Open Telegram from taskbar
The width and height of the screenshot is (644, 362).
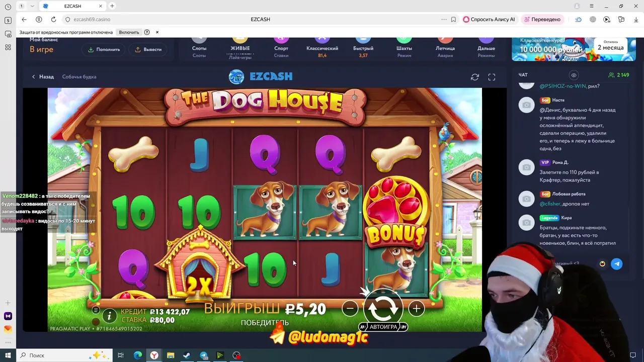(x=203, y=355)
